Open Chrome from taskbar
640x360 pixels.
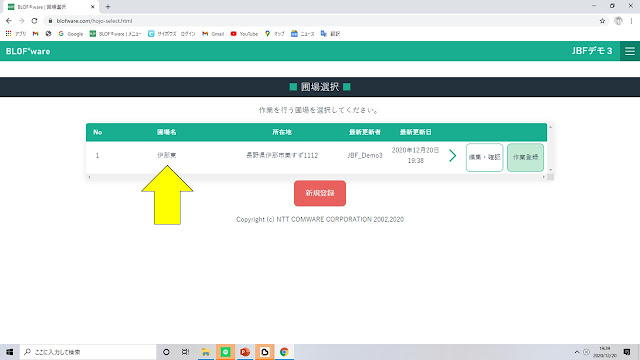tap(284, 352)
